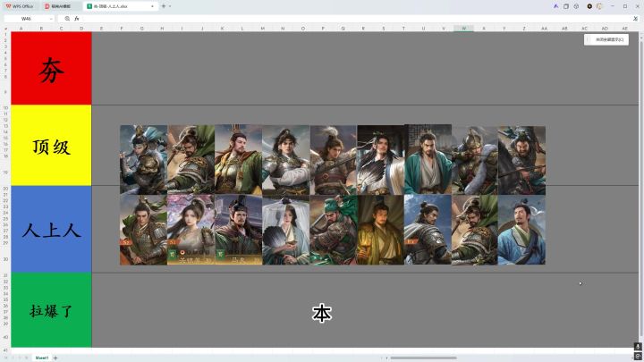The height and width of the screenshot is (362, 644).
Task: Select bottom-row yellow-robed scholar portrait
Action: click(380, 230)
